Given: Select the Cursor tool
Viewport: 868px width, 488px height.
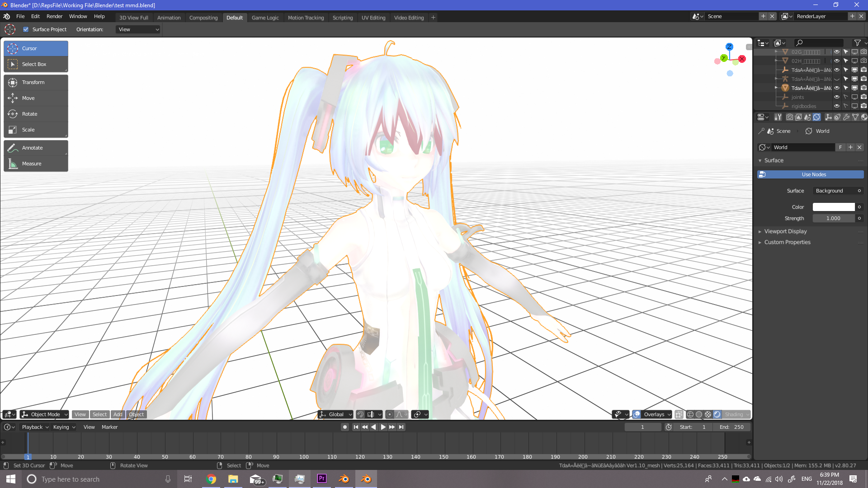Looking at the screenshot, I should [36, 48].
